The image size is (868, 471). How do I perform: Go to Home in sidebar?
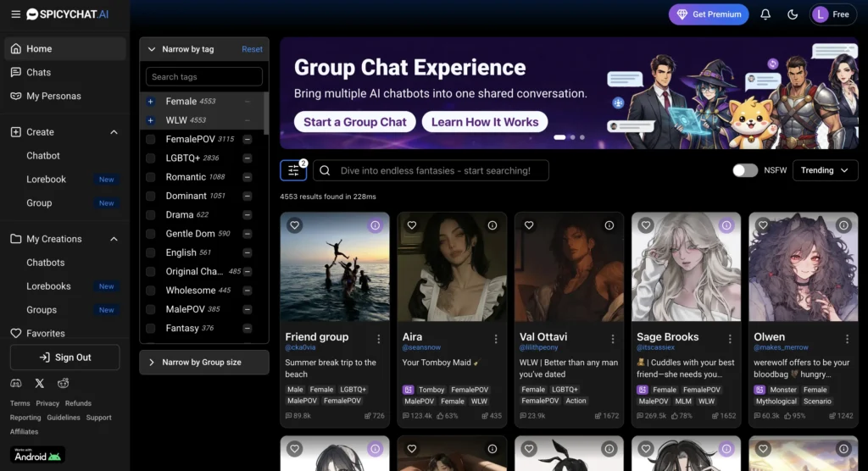[64, 48]
